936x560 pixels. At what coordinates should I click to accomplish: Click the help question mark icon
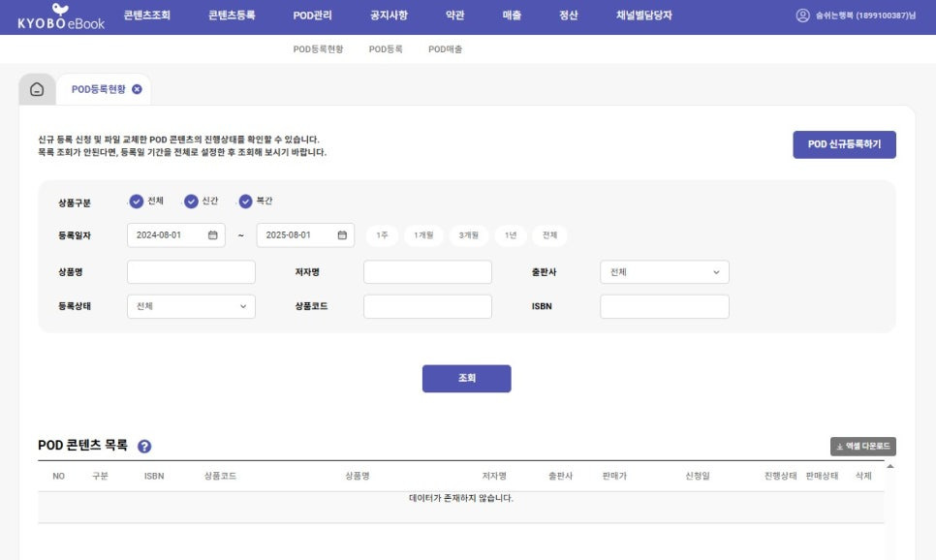[x=144, y=446]
